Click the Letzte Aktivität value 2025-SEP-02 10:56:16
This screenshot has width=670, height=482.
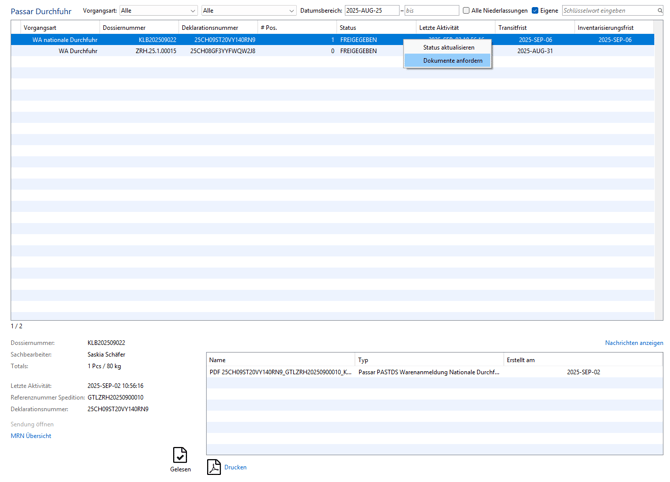(115, 385)
